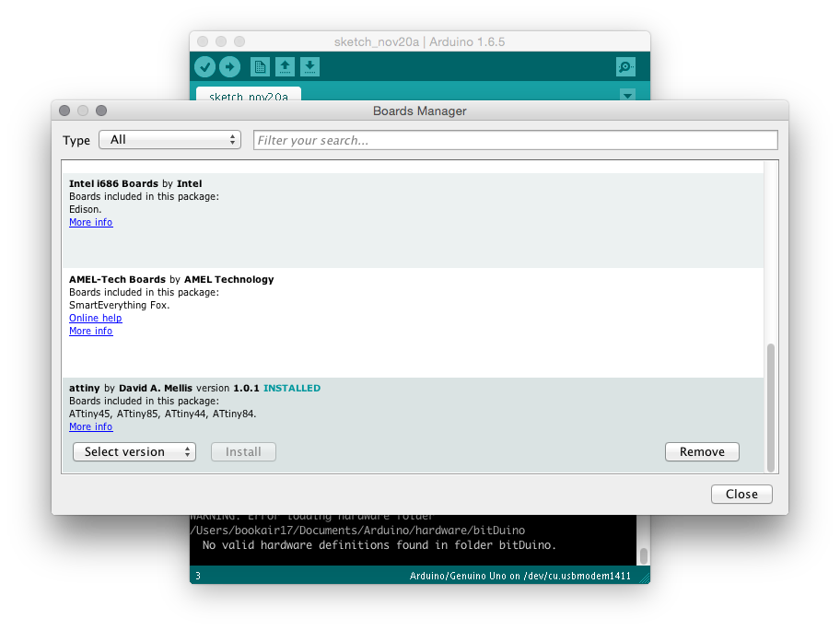The width and height of the screenshot is (840, 630).
Task: Click the Open sketch up-arrow icon
Action: click(x=285, y=67)
